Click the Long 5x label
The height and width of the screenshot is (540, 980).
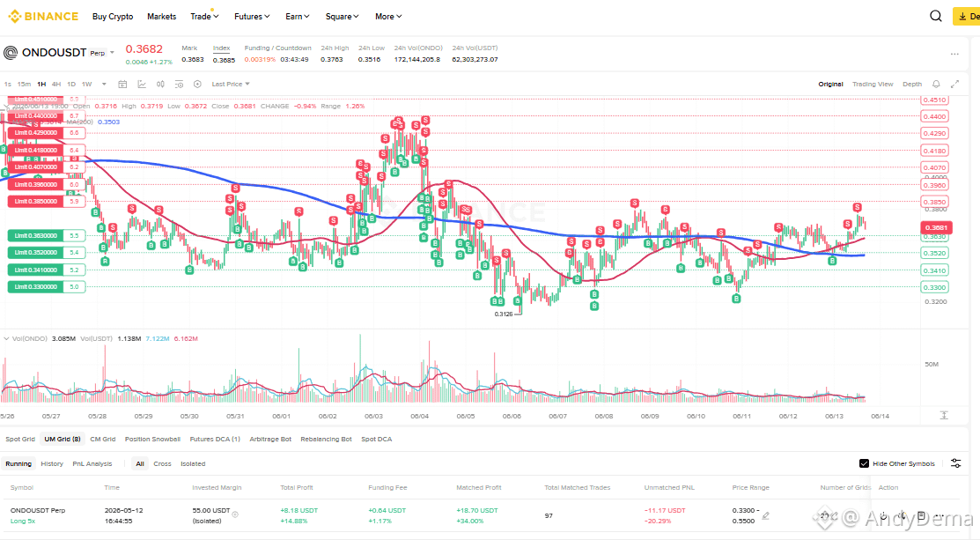(x=23, y=521)
